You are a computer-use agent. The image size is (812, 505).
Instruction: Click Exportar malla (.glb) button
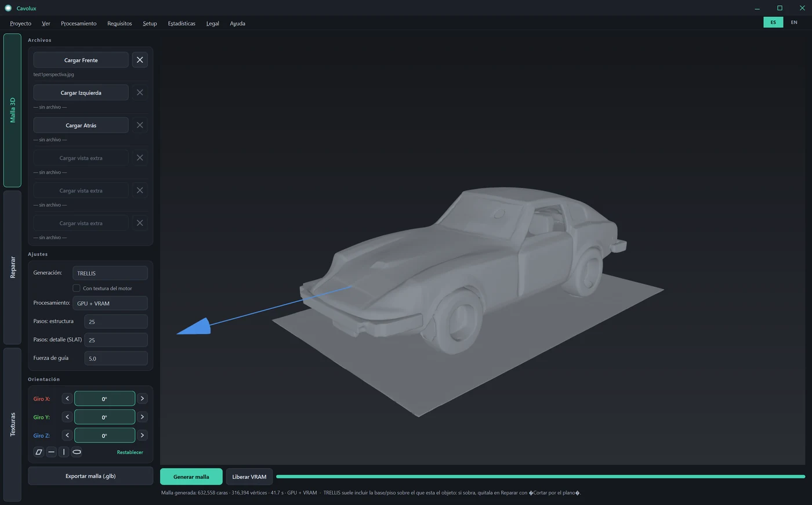90,476
